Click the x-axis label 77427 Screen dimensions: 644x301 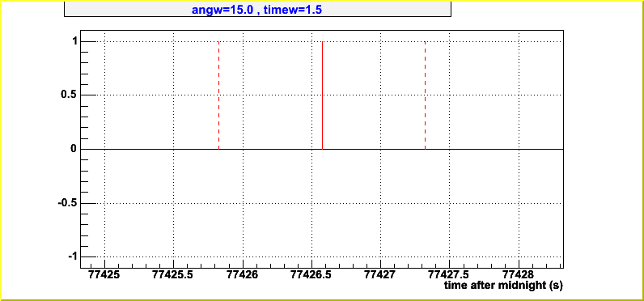pyautogui.click(x=381, y=274)
